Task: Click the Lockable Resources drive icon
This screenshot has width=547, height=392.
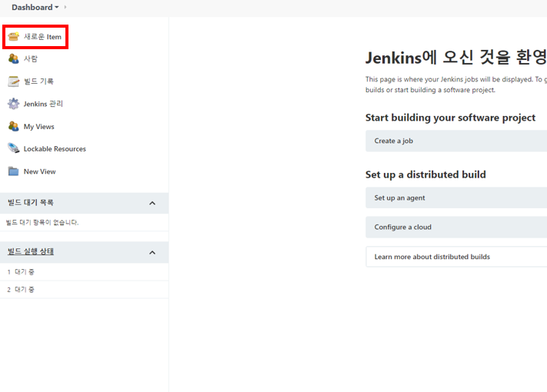Action: click(14, 148)
